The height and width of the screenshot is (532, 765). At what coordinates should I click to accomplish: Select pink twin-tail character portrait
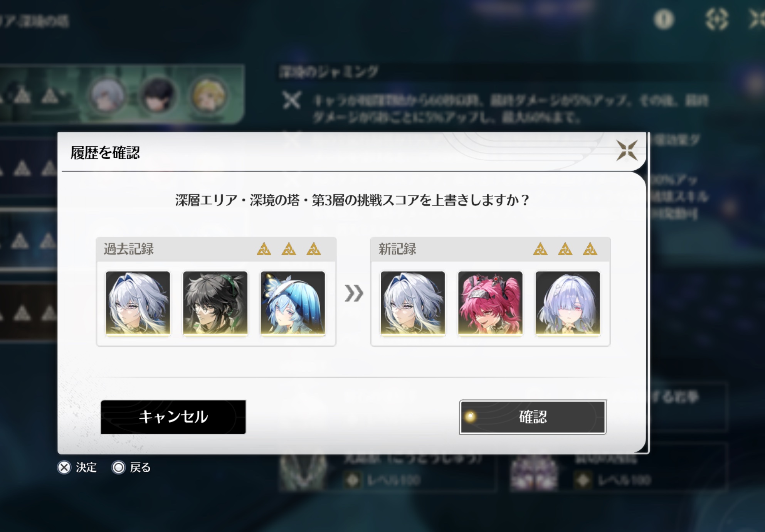[490, 303]
